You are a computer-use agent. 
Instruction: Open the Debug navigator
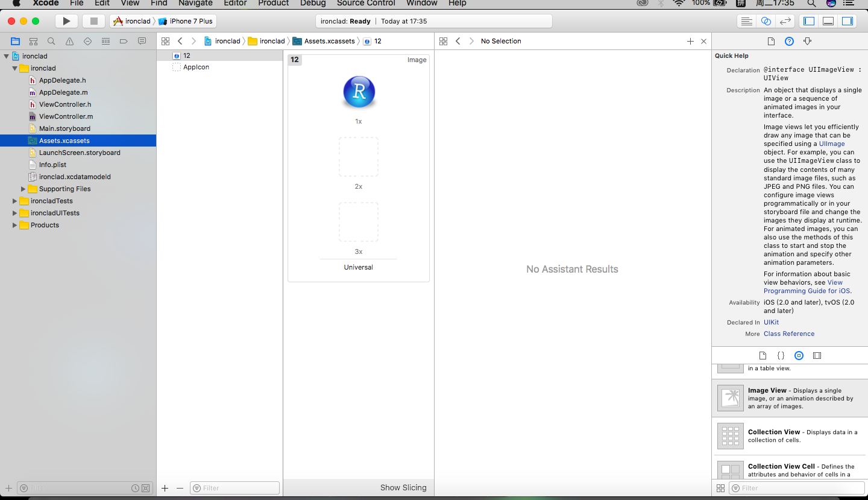(105, 41)
